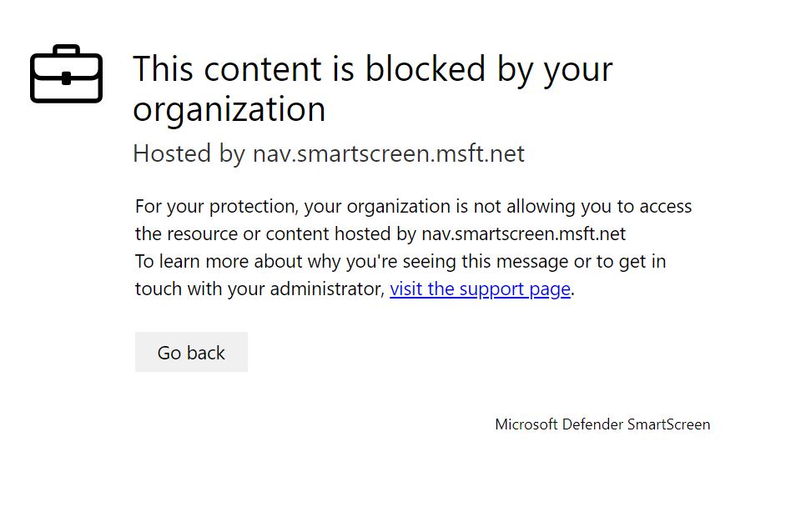This screenshot has height=532, width=811.
Task: Click the 'For your protection' sentence line
Action: [413, 206]
